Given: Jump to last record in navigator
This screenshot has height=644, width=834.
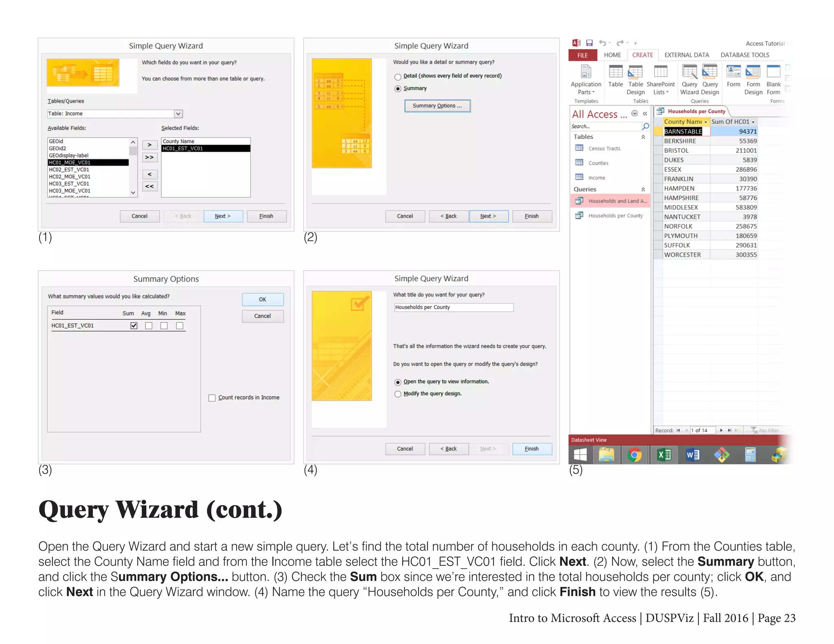Looking at the screenshot, I should [x=730, y=430].
